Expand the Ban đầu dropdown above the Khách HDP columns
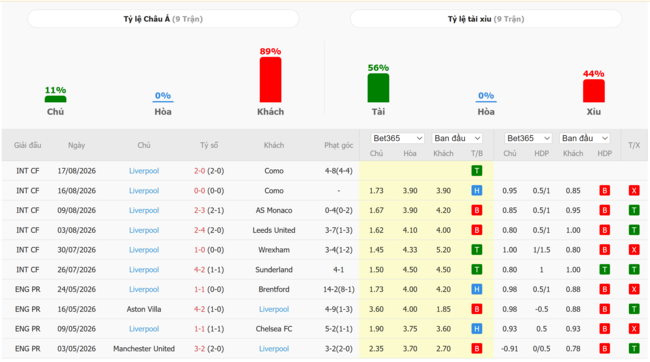The image size is (650, 362). point(585,138)
